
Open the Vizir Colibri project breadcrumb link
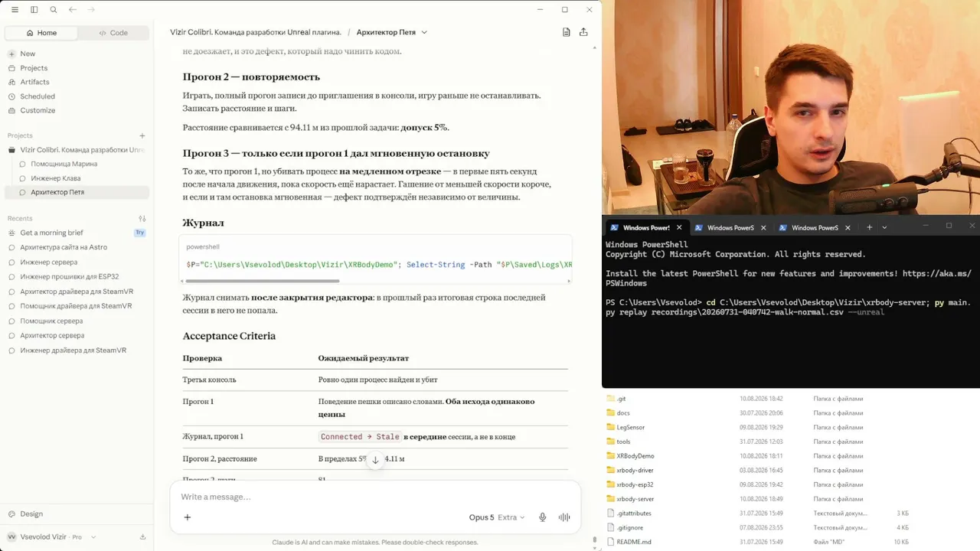point(256,32)
